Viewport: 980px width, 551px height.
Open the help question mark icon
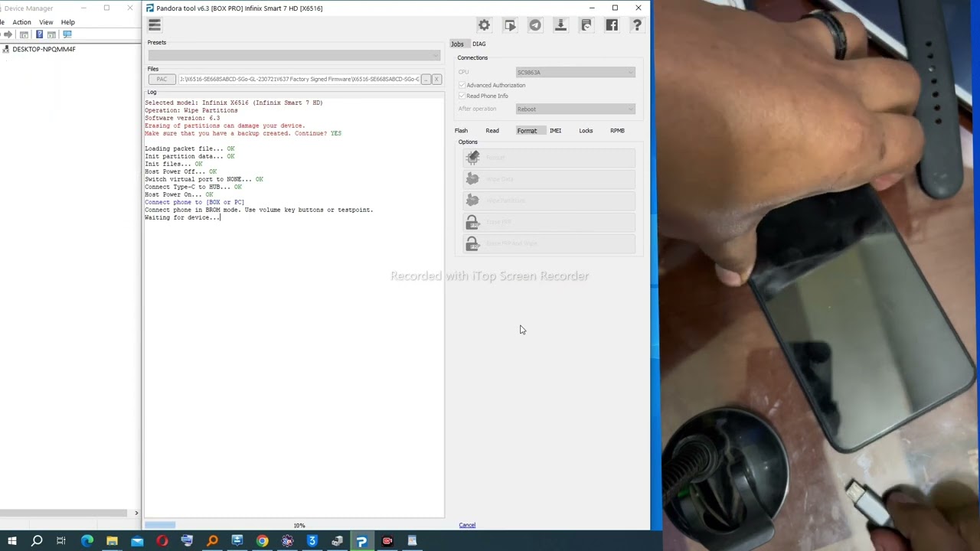(x=637, y=25)
